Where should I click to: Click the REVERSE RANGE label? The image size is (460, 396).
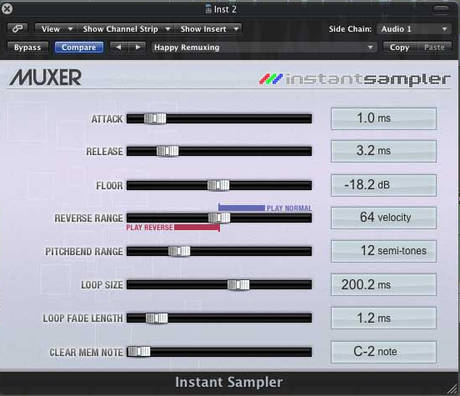pyautogui.click(x=89, y=218)
